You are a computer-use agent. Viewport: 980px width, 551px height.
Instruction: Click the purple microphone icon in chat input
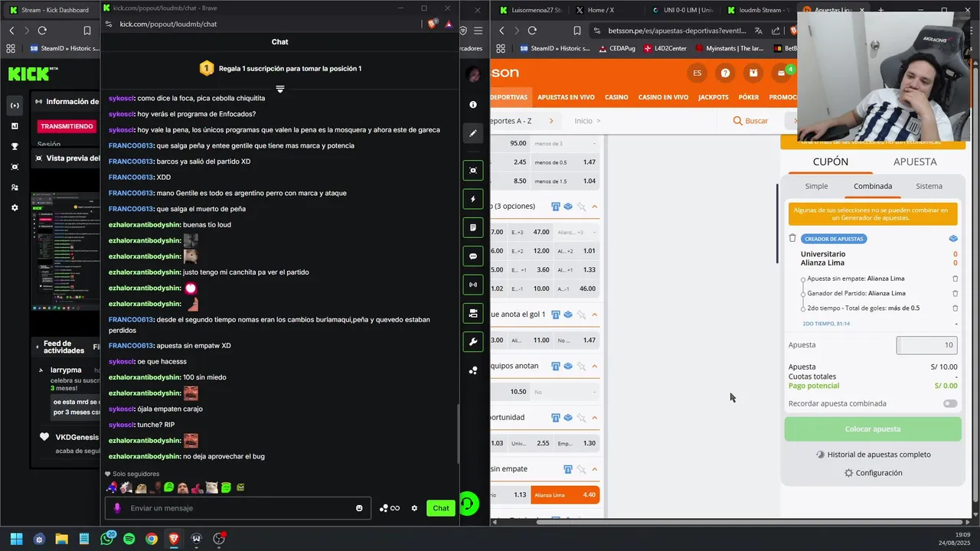click(x=117, y=508)
